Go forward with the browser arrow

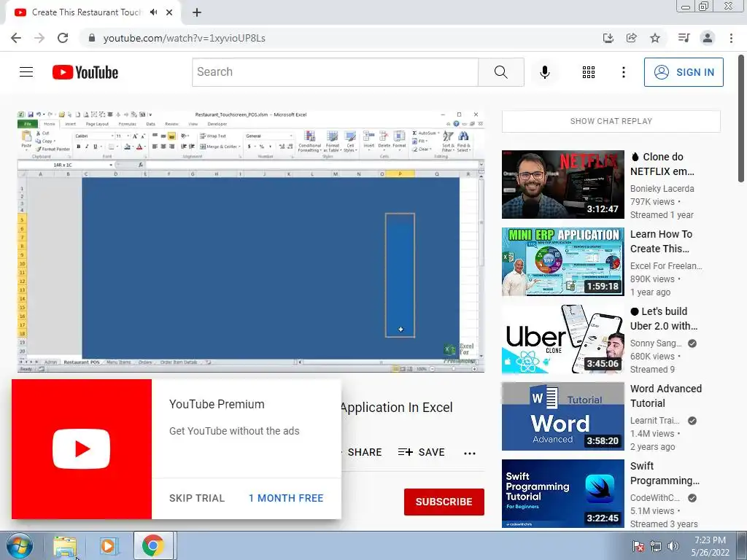click(39, 38)
